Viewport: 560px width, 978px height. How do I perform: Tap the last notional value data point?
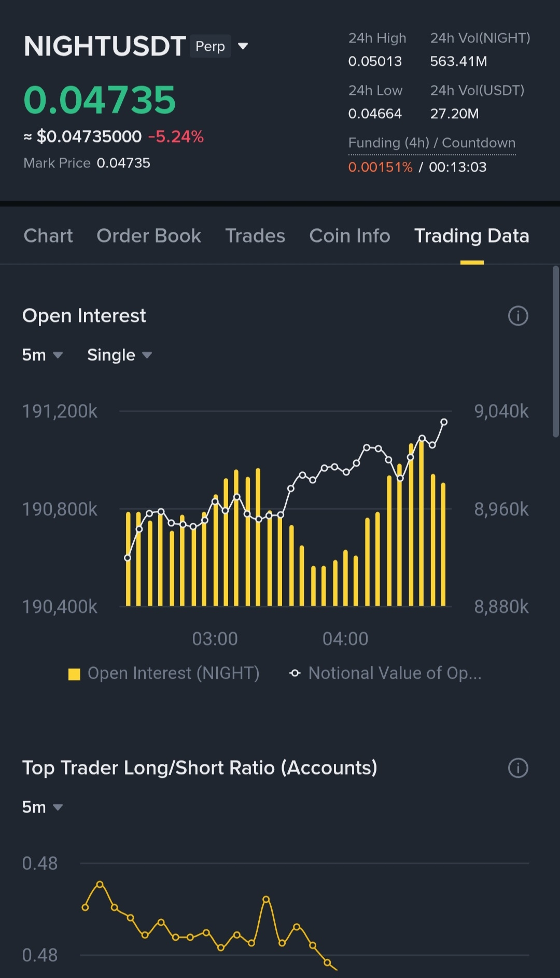(x=444, y=422)
